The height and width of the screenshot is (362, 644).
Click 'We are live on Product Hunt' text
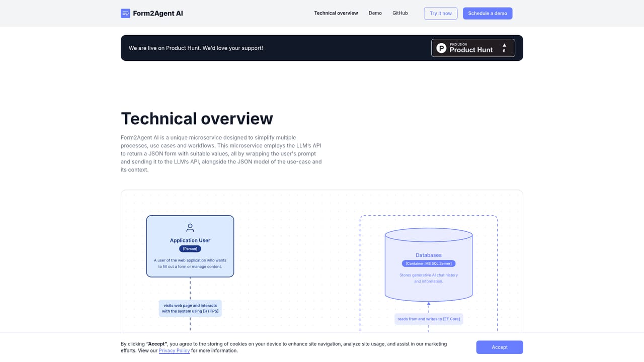(x=196, y=48)
